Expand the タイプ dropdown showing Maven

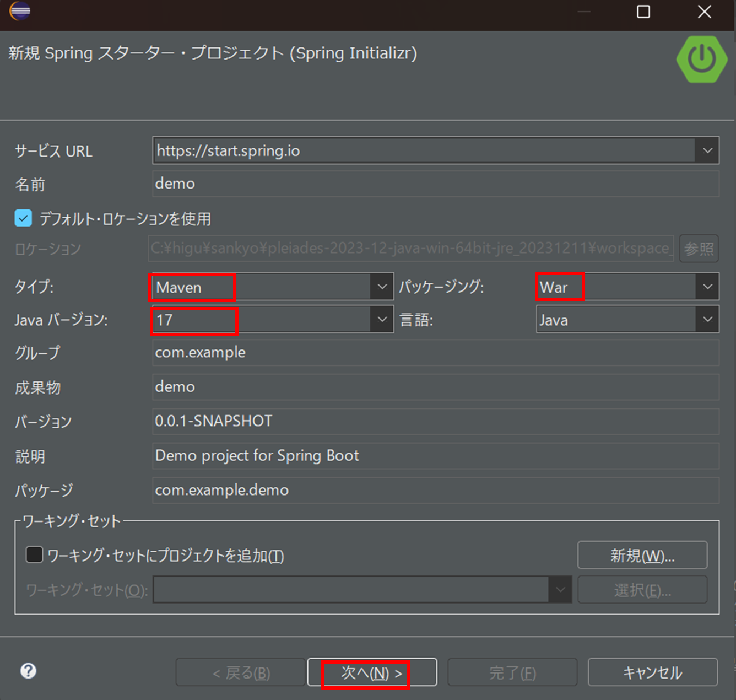[382, 287]
